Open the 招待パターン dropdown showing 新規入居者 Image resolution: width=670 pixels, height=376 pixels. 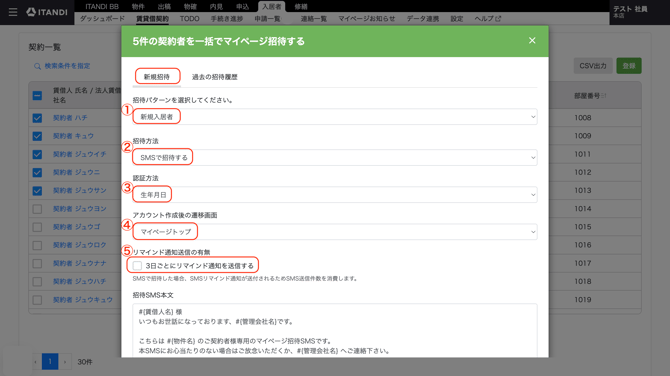tap(335, 117)
